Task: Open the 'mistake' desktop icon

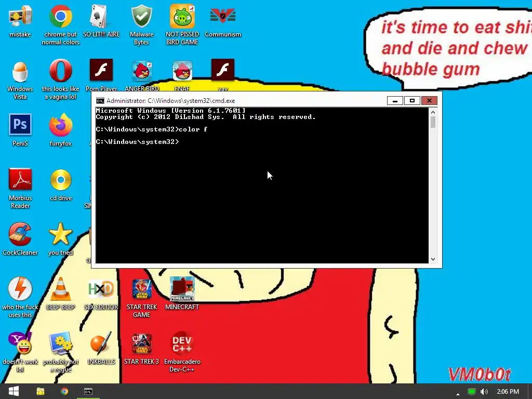Action: (20, 16)
